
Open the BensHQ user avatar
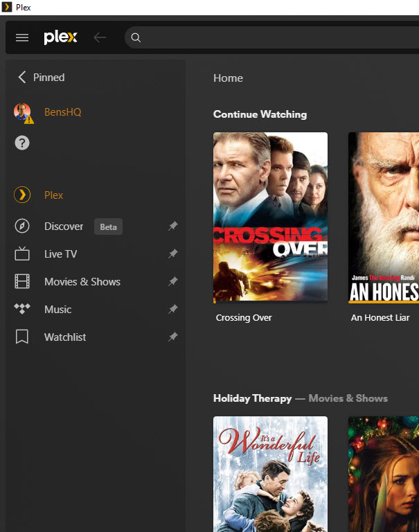22,112
